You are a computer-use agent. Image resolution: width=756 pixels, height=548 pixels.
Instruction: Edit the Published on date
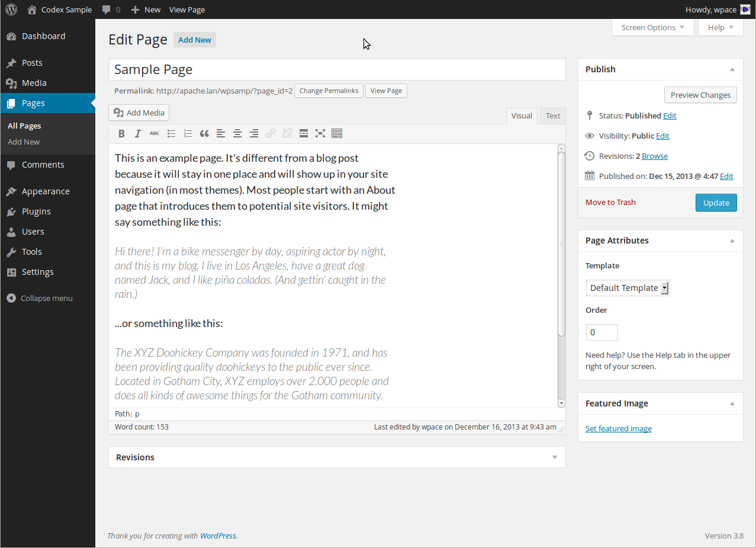click(x=726, y=177)
